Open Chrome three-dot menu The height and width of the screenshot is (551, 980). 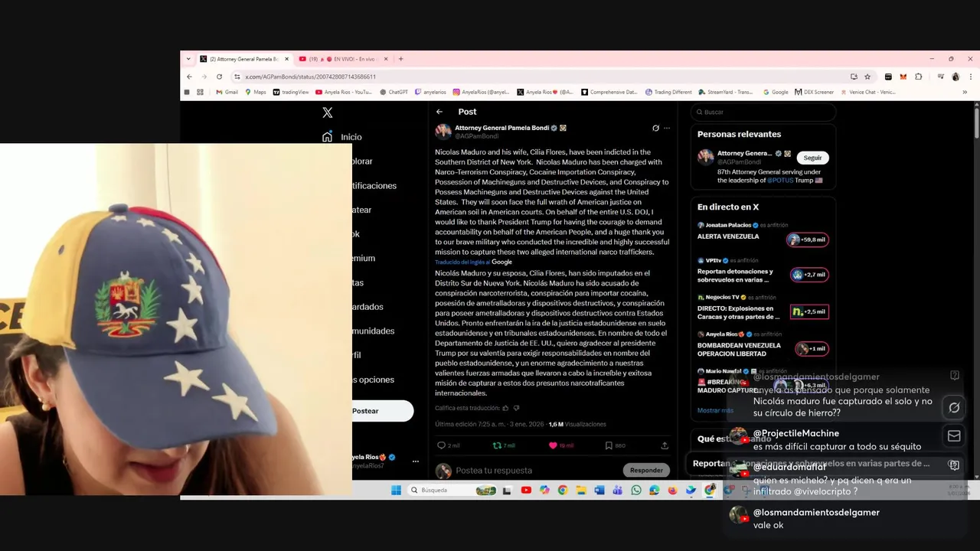coord(971,77)
